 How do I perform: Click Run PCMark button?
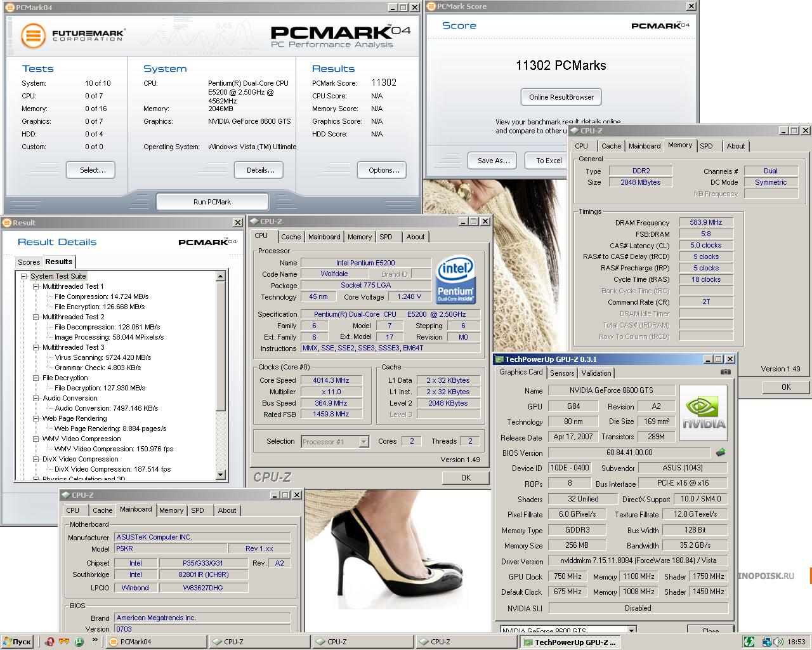coord(212,202)
